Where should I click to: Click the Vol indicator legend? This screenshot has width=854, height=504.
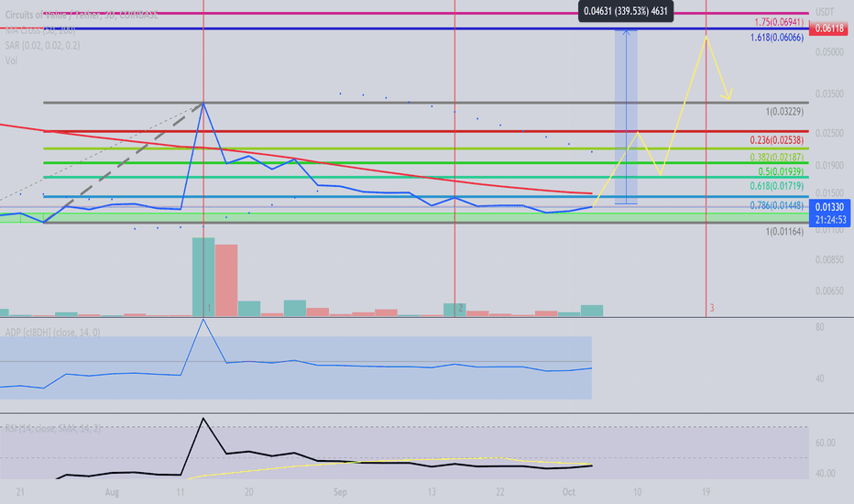pyautogui.click(x=11, y=60)
